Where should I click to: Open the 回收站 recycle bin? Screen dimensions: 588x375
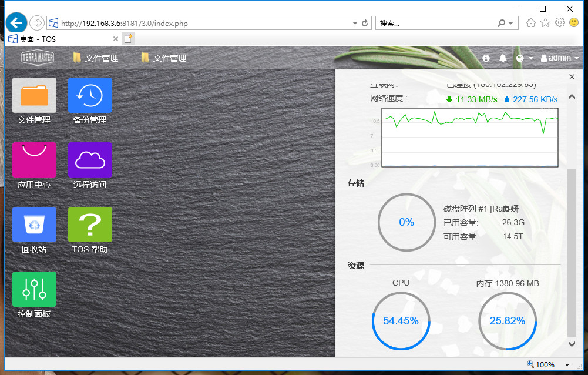pos(34,225)
